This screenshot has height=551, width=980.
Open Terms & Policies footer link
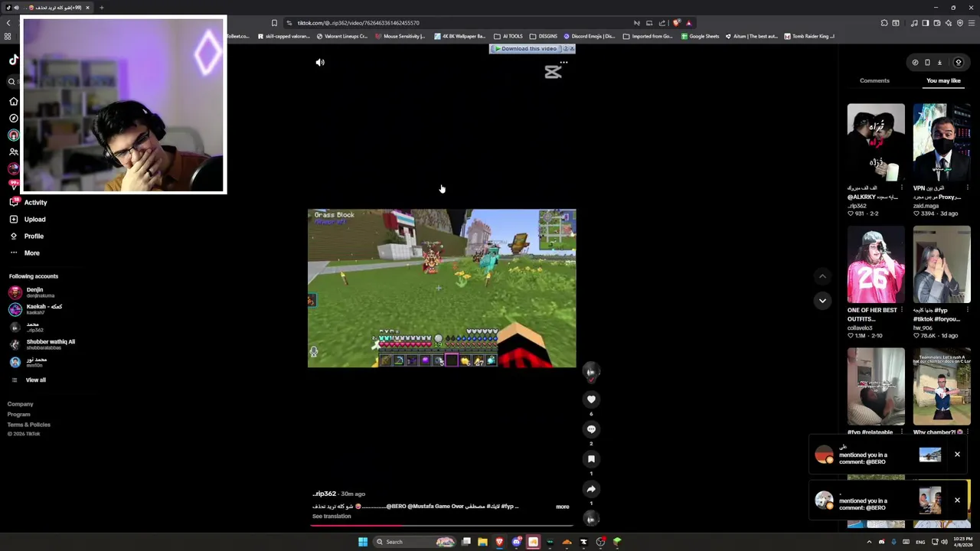point(29,425)
